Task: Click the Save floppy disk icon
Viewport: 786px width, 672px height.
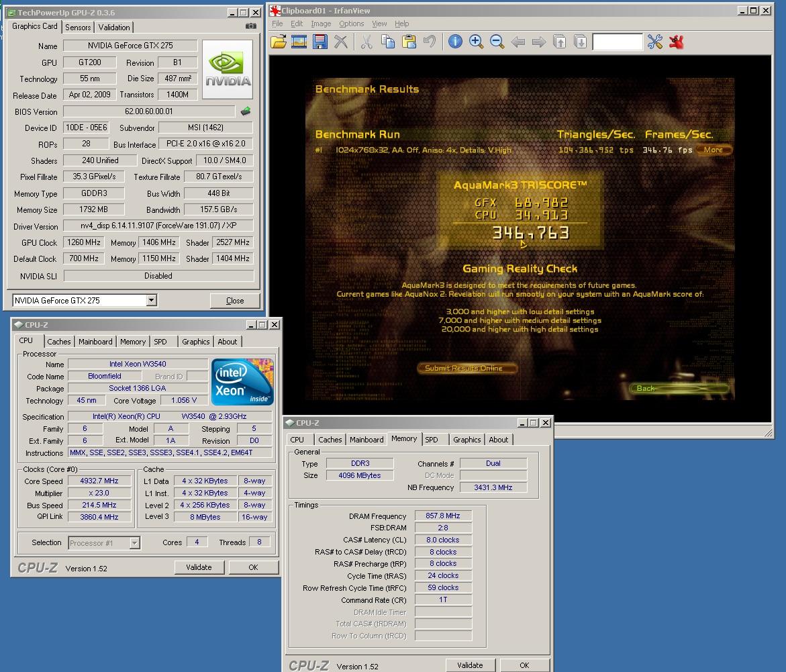Action: [x=320, y=42]
